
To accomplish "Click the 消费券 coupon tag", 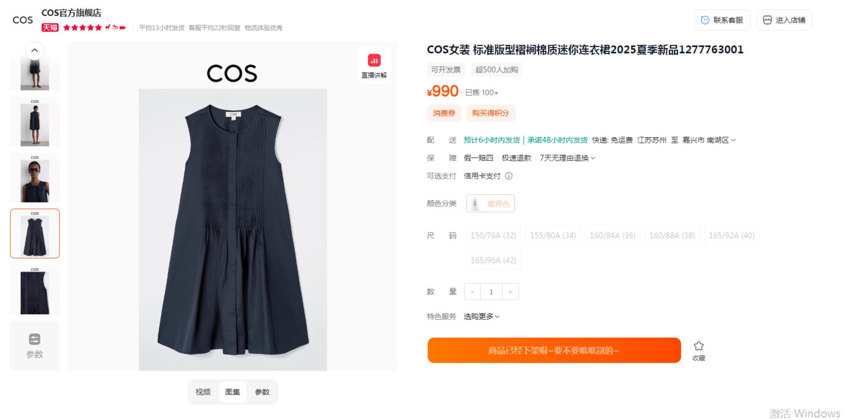I will click(x=444, y=113).
